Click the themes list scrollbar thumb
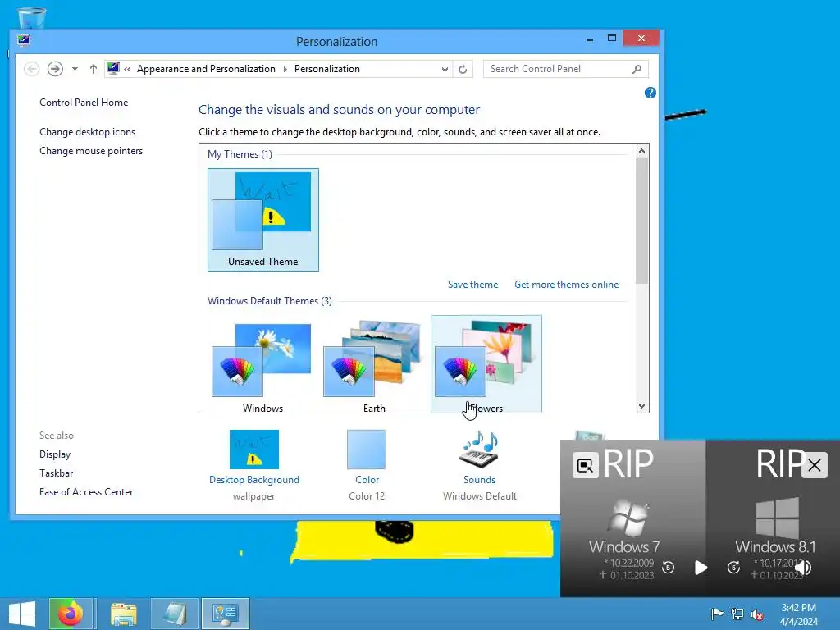This screenshot has height=630, width=840. click(641, 221)
